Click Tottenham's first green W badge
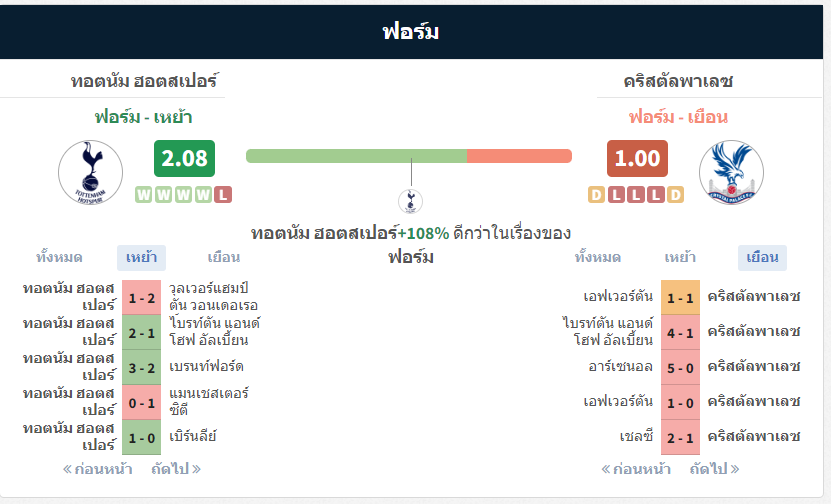 tap(144, 195)
